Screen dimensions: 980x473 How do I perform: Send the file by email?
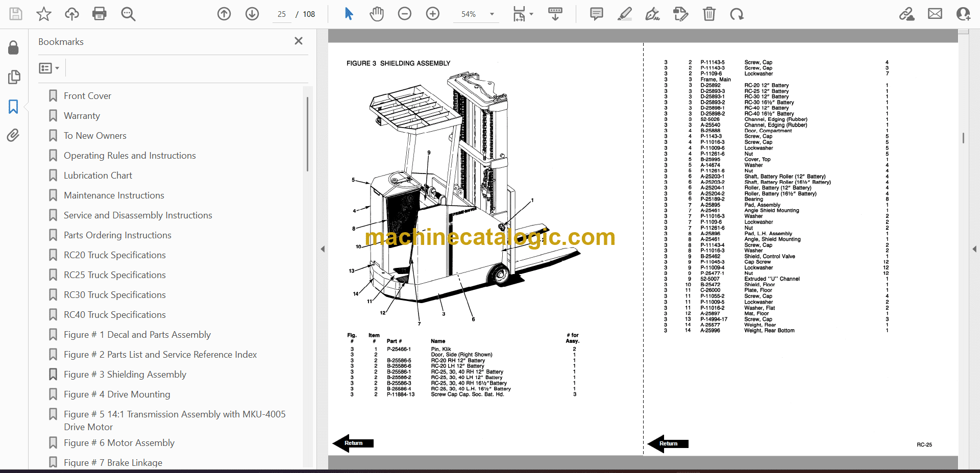coord(935,14)
